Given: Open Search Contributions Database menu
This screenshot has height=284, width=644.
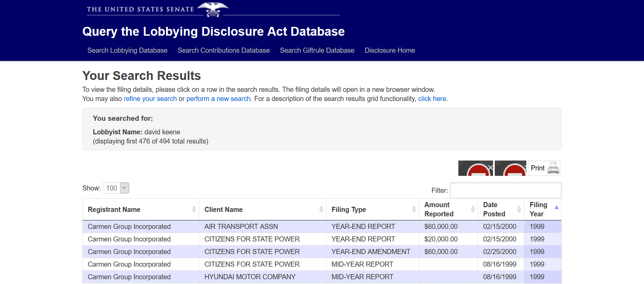Looking at the screenshot, I should pyautogui.click(x=224, y=50).
